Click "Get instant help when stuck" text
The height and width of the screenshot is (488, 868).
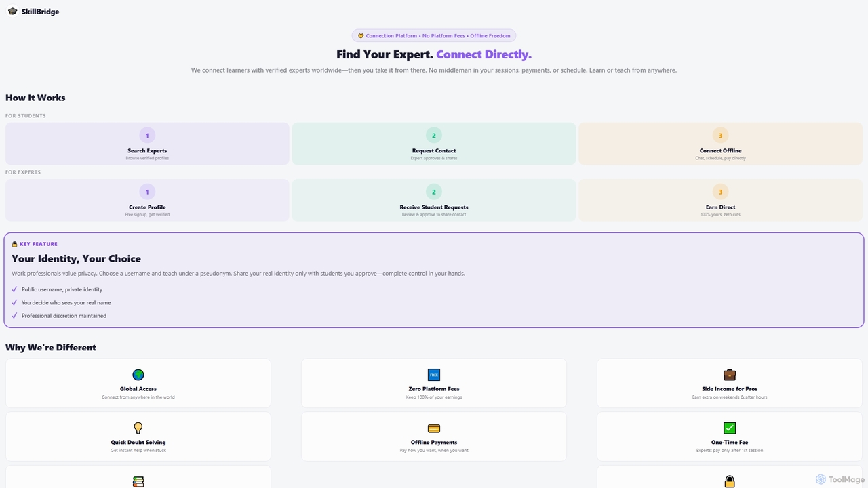(x=138, y=450)
